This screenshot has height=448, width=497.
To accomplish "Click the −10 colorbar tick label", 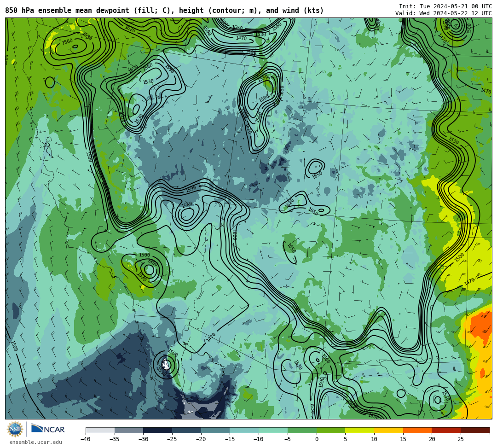I will point(259,439).
